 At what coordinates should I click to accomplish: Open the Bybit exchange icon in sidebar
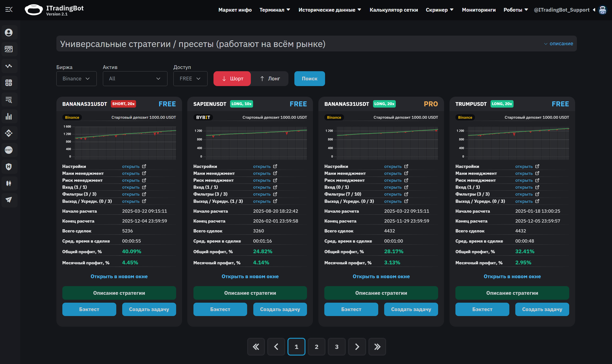9,150
